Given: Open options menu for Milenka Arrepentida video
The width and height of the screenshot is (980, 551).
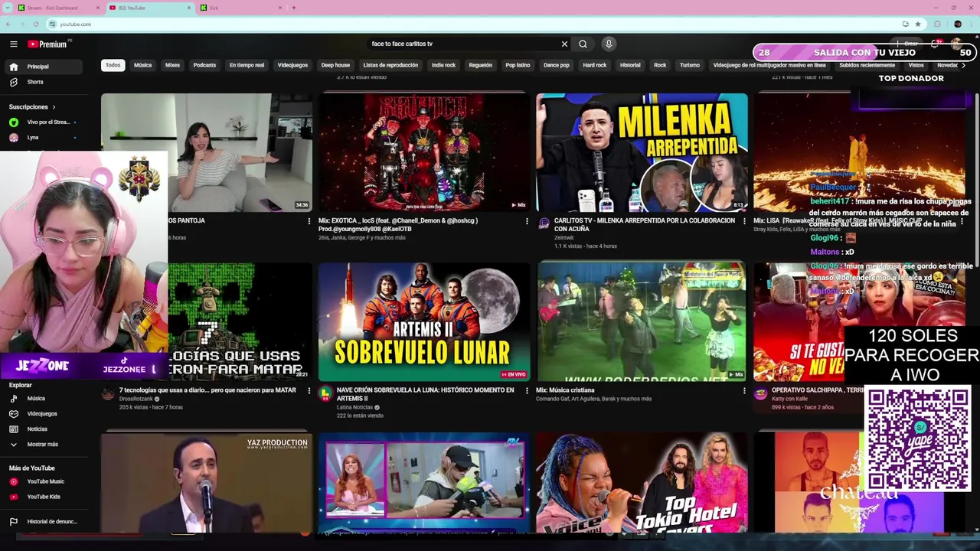Looking at the screenshot, I should [x=744, y=221].
